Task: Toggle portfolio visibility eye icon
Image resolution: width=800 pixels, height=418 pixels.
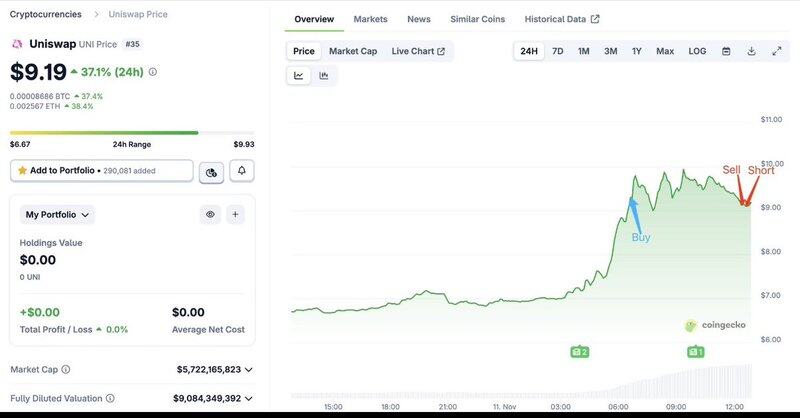Action: point(210,214)
